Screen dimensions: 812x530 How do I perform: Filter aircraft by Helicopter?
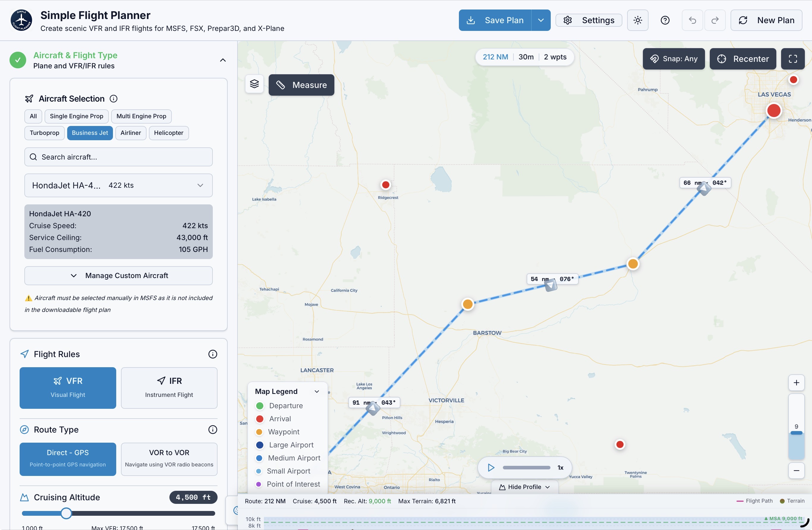(x=169, y=133)
